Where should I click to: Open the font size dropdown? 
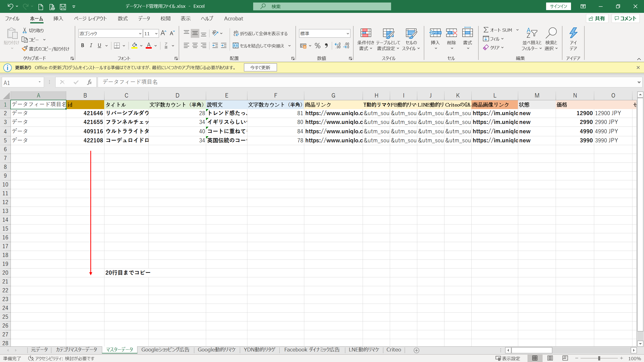click(x=156, y=34)
